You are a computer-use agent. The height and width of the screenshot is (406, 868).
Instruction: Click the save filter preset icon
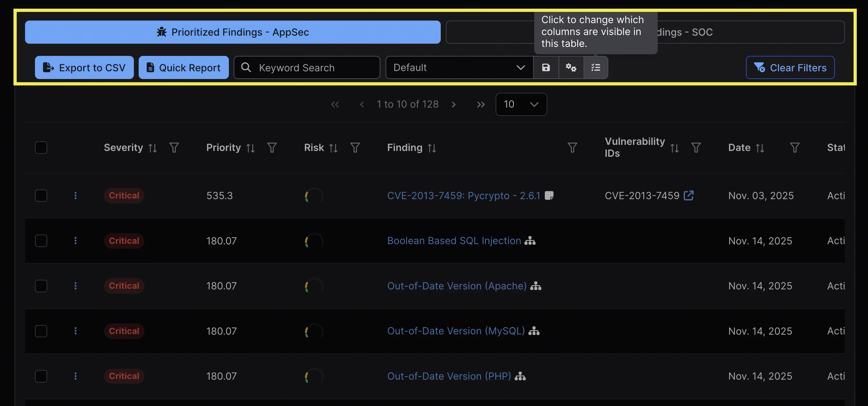(546, 67)
